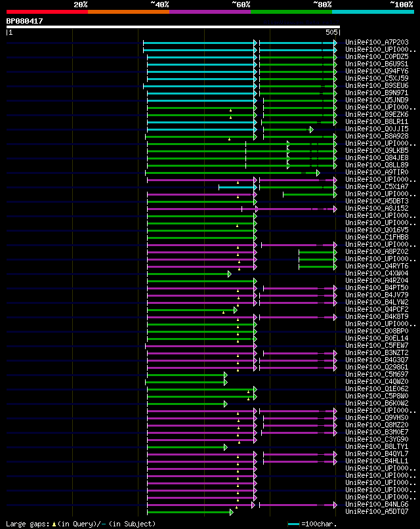Select hit label UniRef100_B4PT50

[x=377, y=287]
